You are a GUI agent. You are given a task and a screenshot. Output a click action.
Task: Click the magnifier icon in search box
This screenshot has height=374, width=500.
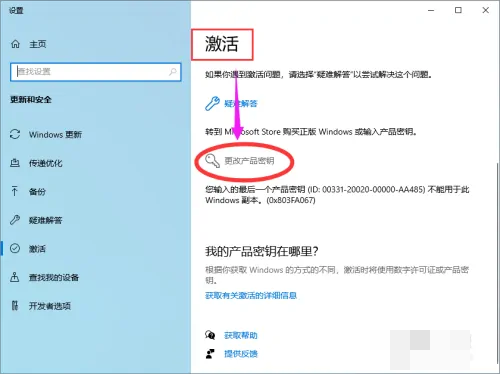(x=173, y=71)
